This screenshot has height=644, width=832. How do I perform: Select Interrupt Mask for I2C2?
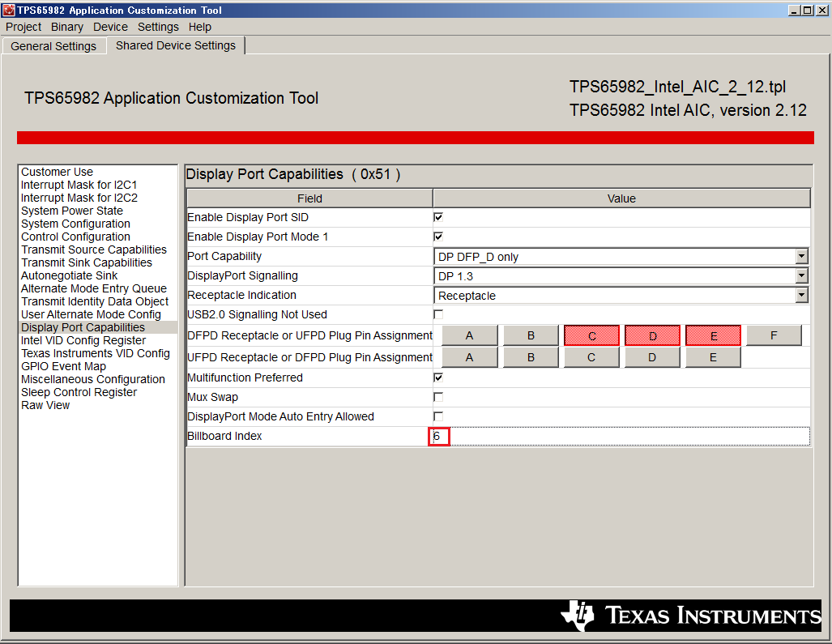(79, 198)
